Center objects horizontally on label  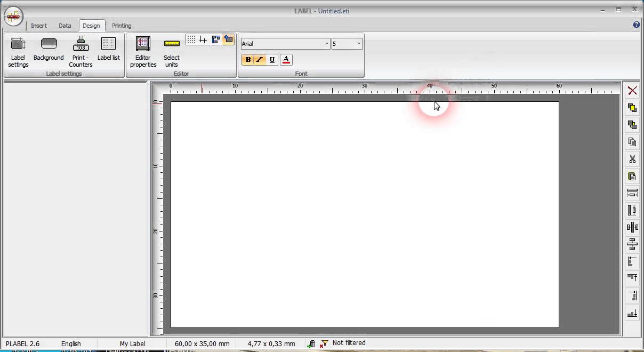pyautogui.click(x=632, y=228)
